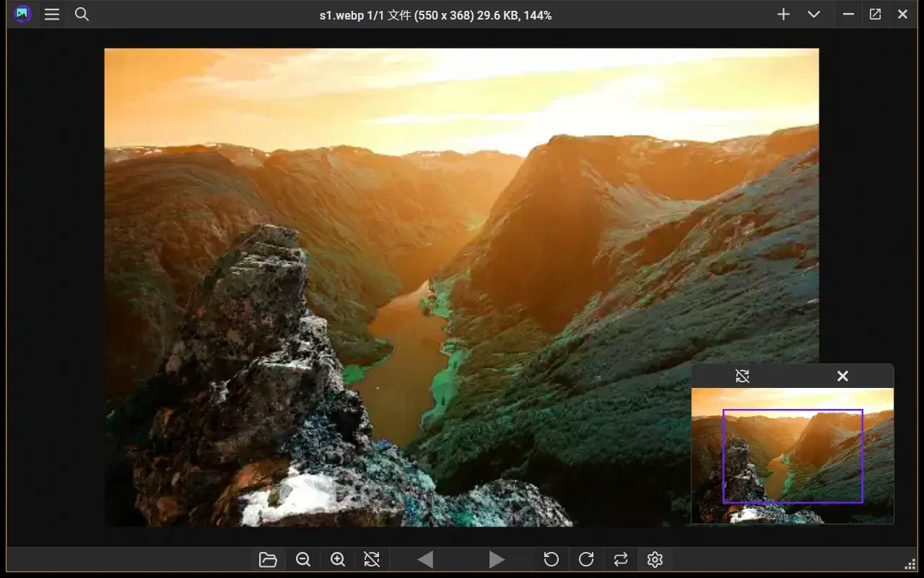Image resolution: width=924 pixels, height=578 pixels.
Task: Open the search magnifier in title bar
Action: pos(82,14)
